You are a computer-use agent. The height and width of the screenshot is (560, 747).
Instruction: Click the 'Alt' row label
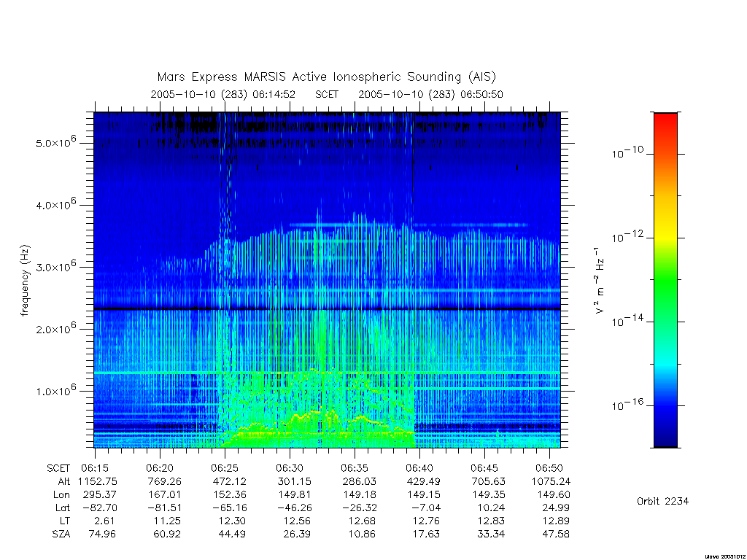pyautogui.click(x=63, y=481)
